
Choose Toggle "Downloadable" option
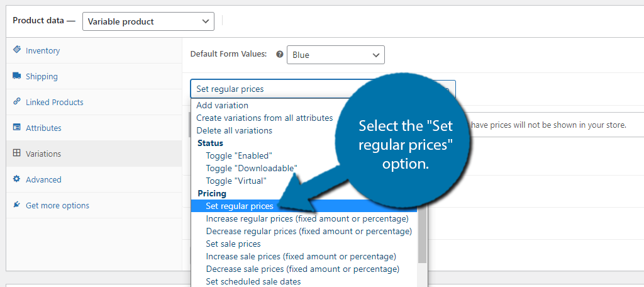point(252,168)
